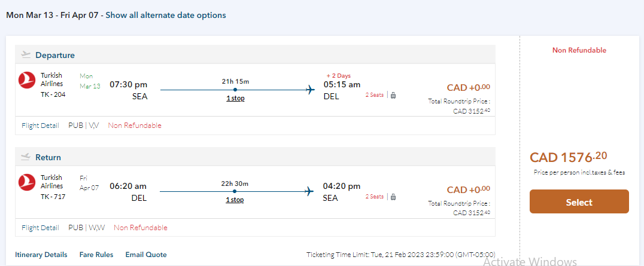Image resolution: width=644 pixels, height=266 pixels.
Task: Show all alternate date options
Action: click(x=166, y=15)
